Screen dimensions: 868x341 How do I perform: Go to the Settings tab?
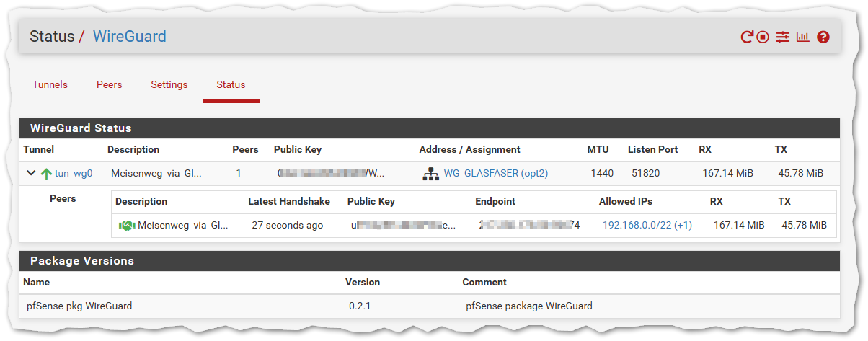tap(169, 84)
